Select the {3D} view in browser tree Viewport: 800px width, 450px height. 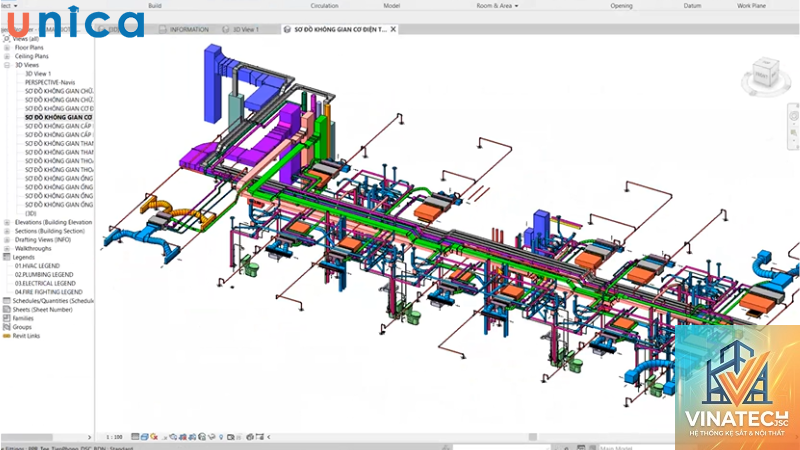coord(31,213)
